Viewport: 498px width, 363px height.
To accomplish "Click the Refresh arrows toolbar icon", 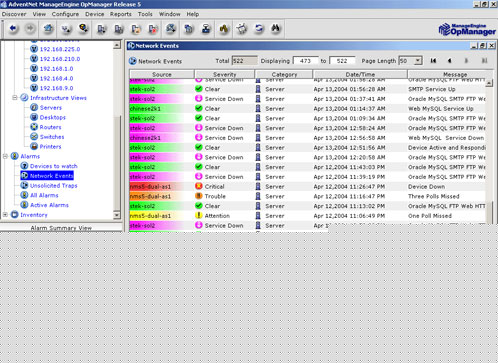I will tap(259, 29).
